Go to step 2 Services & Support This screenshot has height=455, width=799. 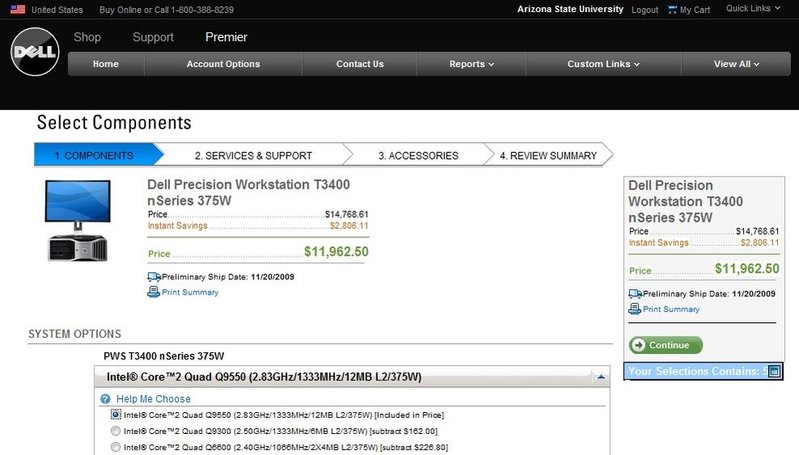(x=253, y=155)
